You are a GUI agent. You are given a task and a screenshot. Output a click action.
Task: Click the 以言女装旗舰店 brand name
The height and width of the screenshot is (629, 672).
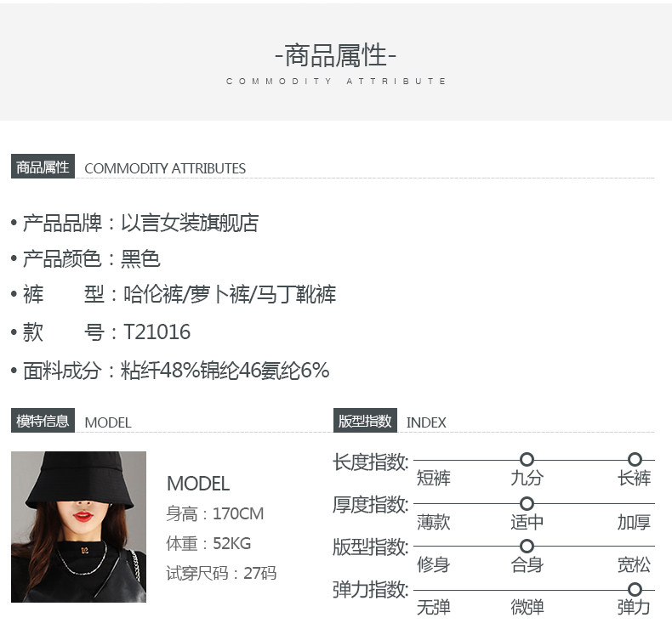click(x=190, y=224)
